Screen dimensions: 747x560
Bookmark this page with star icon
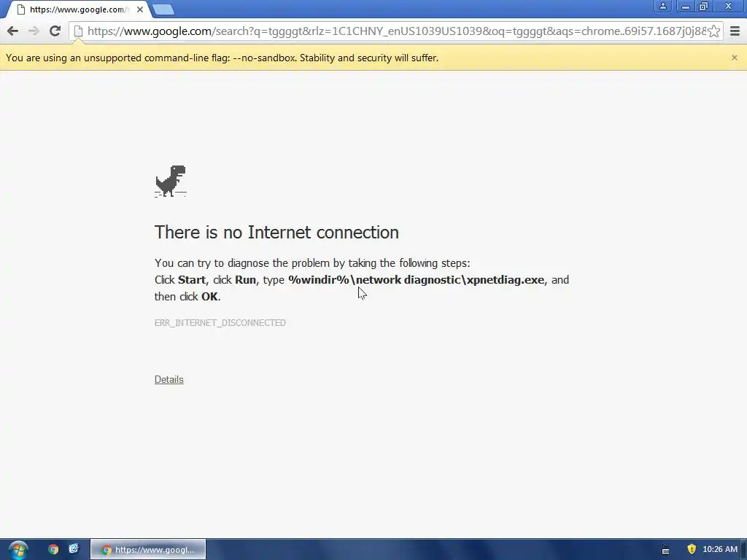point(713,31)
